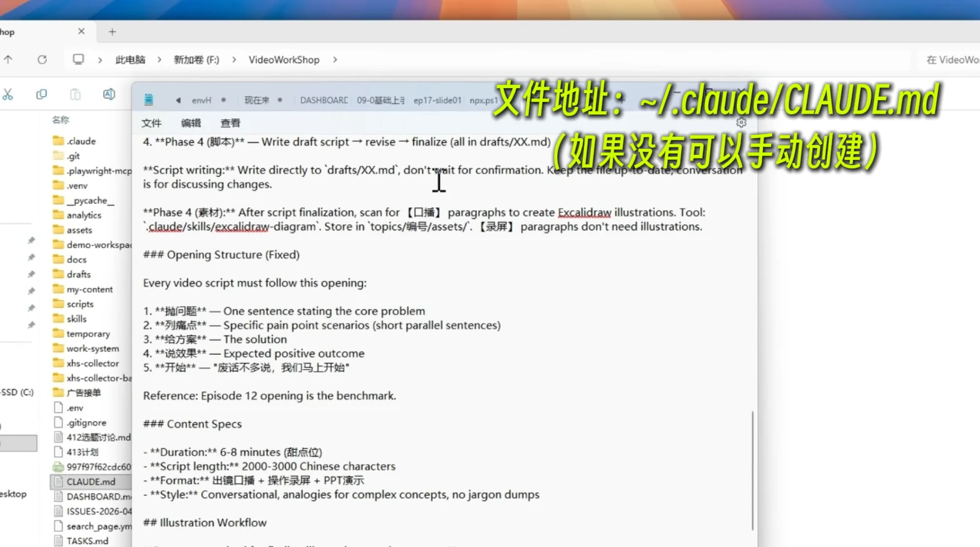Click the Notepad vertical scrollbar thumb

click(x=753, y=470)
